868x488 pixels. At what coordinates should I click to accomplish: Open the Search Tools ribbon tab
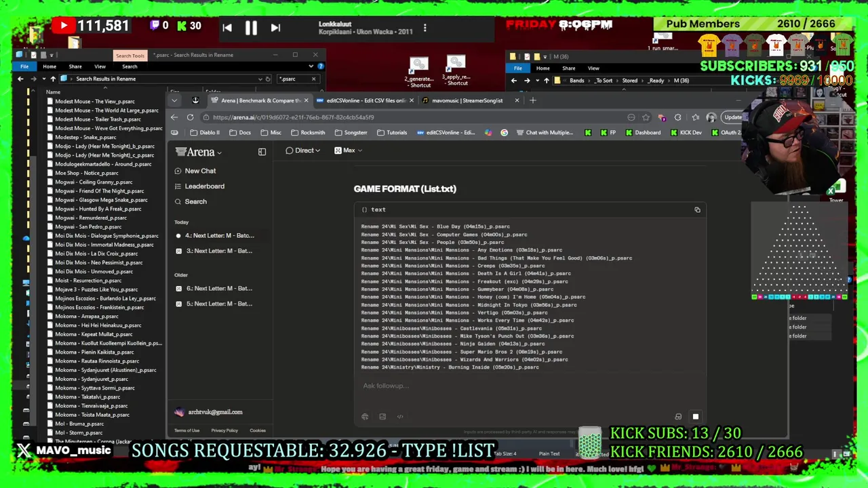(x=130, y=56)
